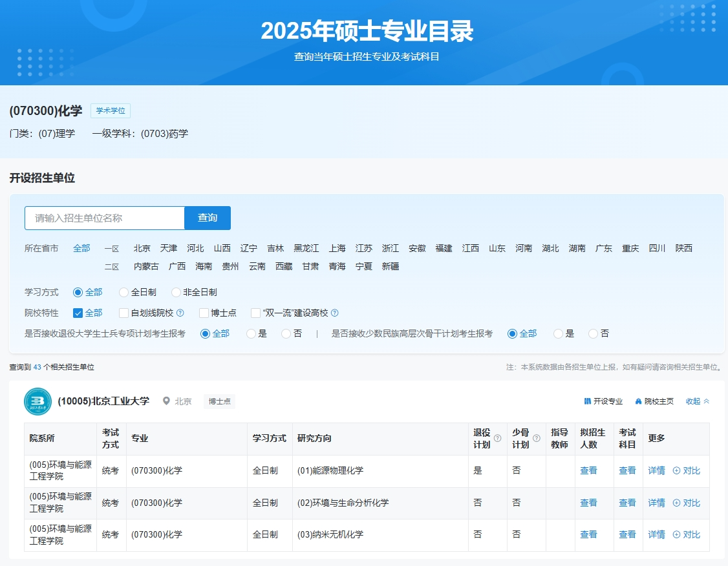Collapse school listing with 收起

coord(698,401)
